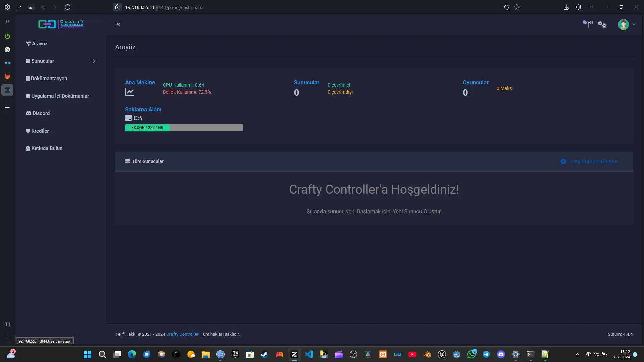Screen dimensions: 644x362
Task: Click Sürüm: 4.4.4 version text
Action: click(620, 334)
